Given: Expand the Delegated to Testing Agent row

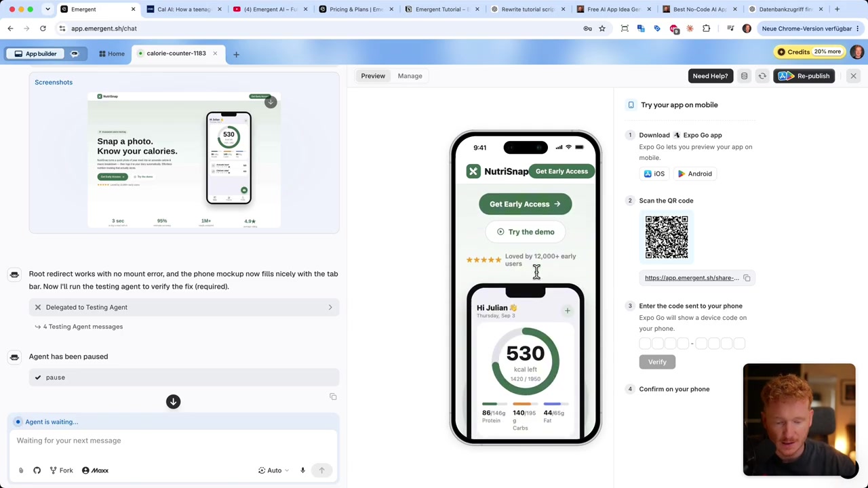Looking at the screenshot, I should pos(184,307).
